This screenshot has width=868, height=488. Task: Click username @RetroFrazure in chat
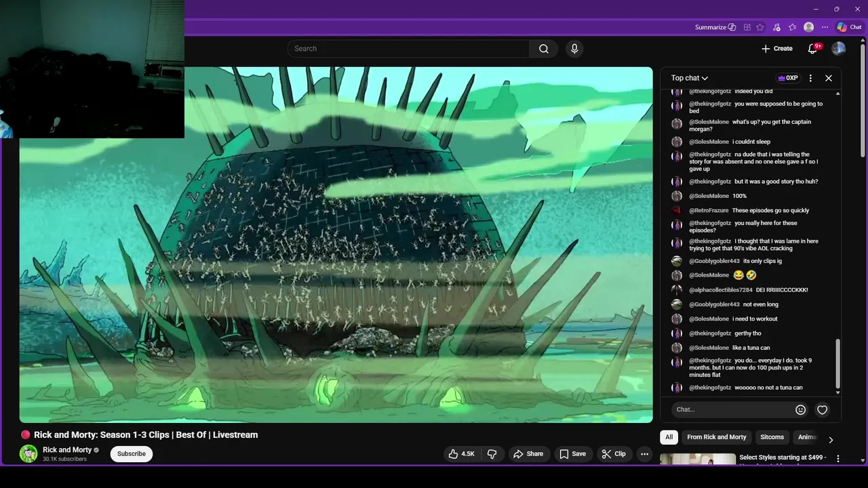coord(709,211)
